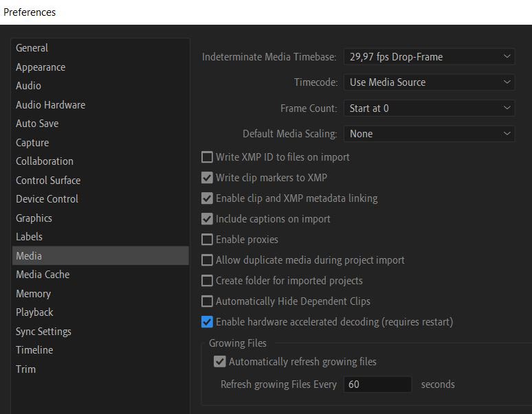Viewport: 532px width, 414px height.
Task: Go to Auto Save preferences
Action: coord(37,124)
